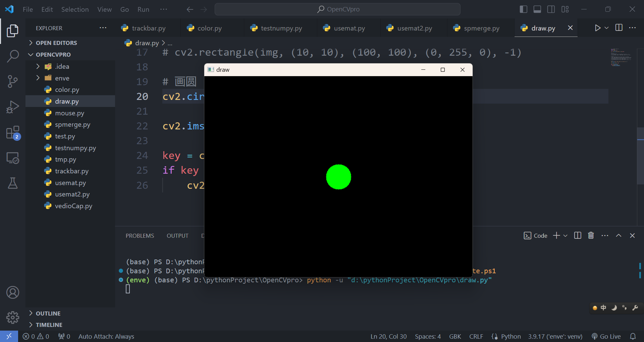The image size is (644, 342).
Task: Open the Accounts menu icon
Action: 12,292
